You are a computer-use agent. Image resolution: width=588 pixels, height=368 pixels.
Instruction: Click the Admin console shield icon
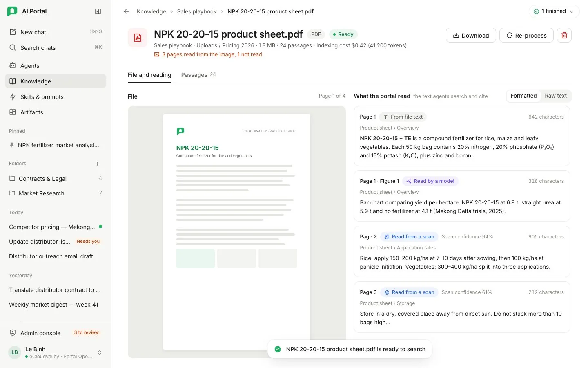[x=13, y=333]
